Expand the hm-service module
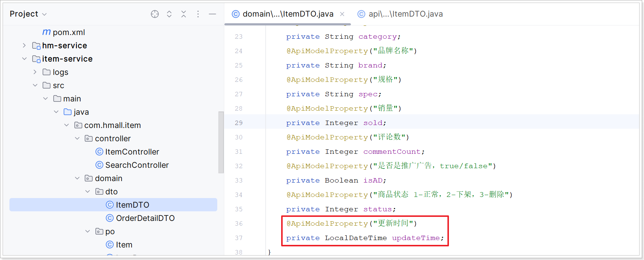Screen dimensions: 644x260 click(x=24, y=45)
